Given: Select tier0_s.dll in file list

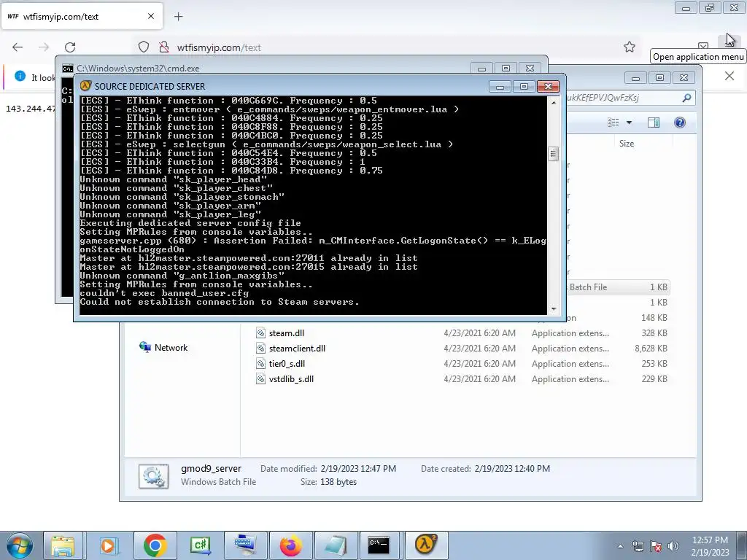Looking at the screenshot, I should pyautogui.click(x=287, y=363).
